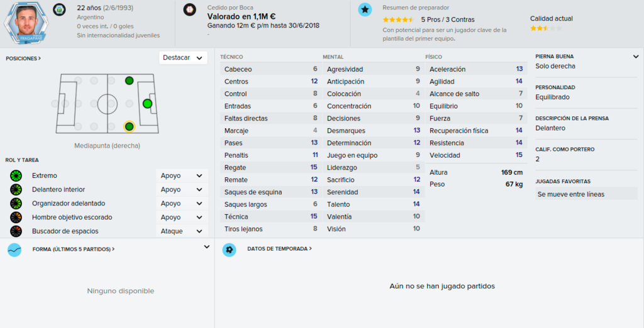The width and height of the screenshot is (644, 328).
Task: Expand the Pierna buena panel chevron
Action: point(636,57)
